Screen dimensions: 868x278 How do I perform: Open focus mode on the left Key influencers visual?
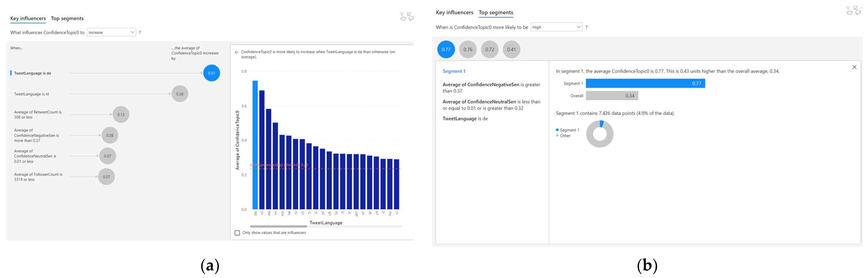coord(409,14)
